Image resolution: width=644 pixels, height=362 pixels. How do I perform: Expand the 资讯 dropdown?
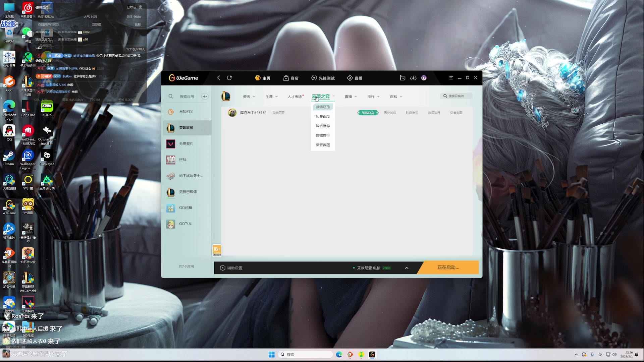coord(249,97)
